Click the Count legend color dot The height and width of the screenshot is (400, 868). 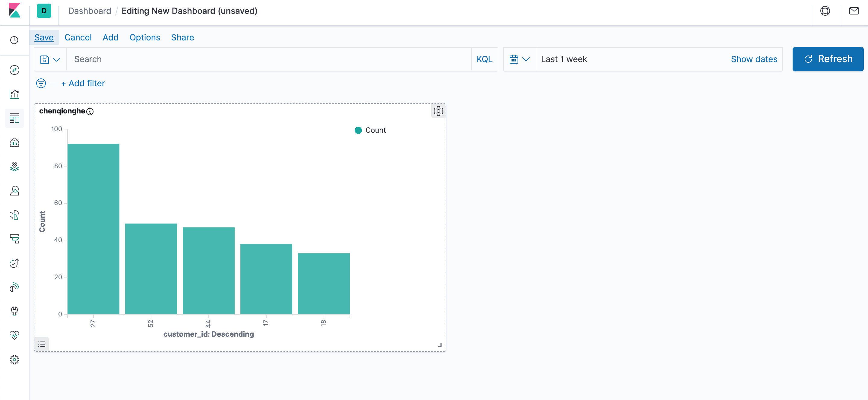358,130
